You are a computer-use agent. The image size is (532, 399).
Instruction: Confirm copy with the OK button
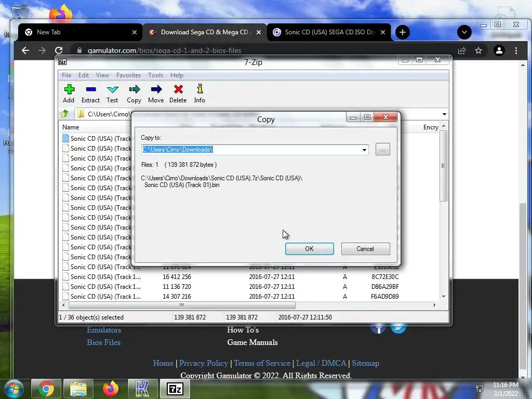[x=310, y=249]
